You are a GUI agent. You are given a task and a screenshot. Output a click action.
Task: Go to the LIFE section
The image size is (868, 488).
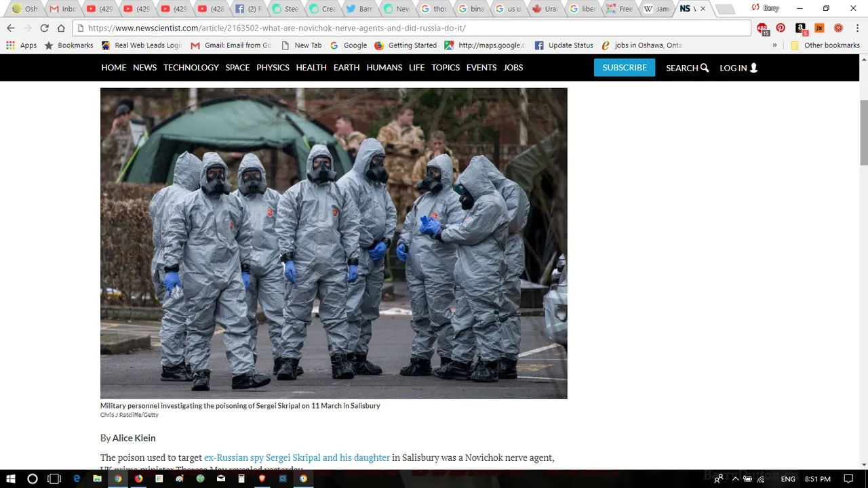point(416,68)
